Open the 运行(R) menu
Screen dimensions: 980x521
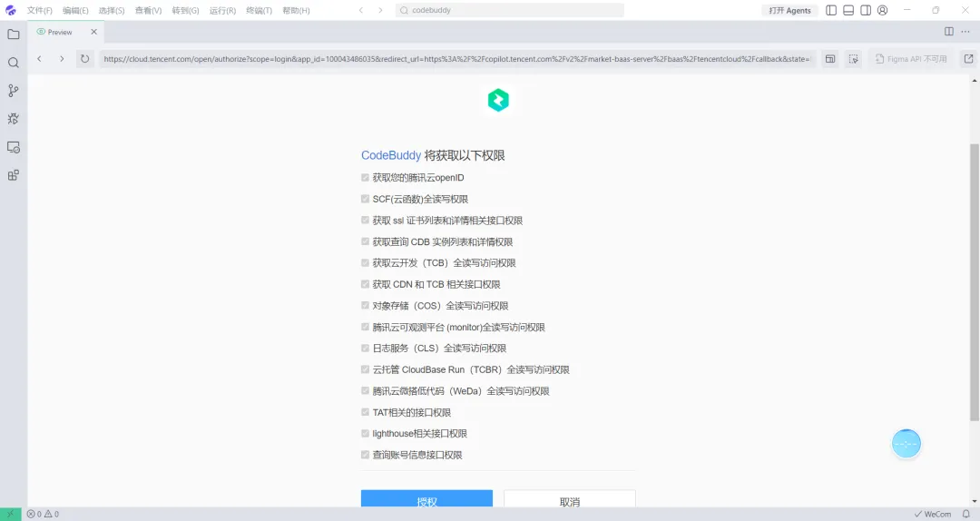pos(222,11)
